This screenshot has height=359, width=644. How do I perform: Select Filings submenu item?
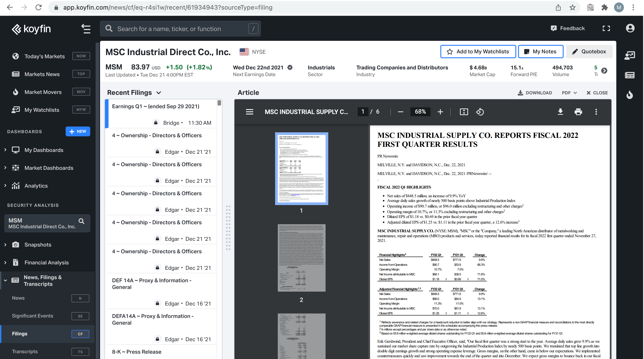point(48,334)
